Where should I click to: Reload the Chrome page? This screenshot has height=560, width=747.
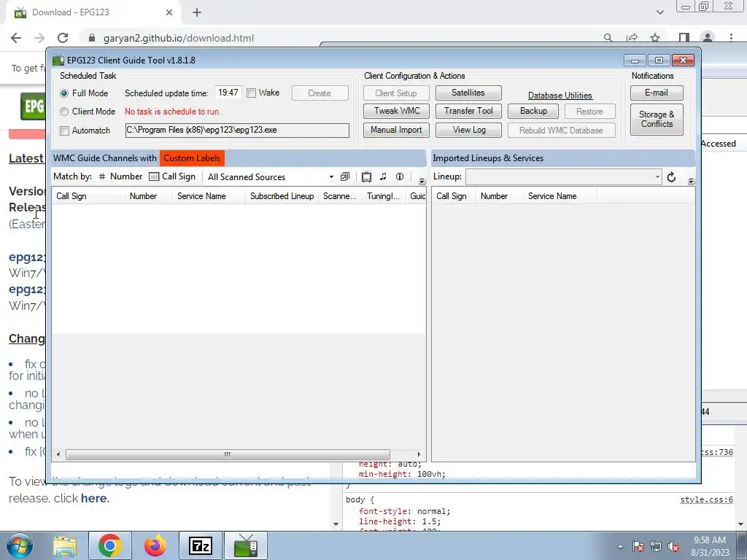63,38
